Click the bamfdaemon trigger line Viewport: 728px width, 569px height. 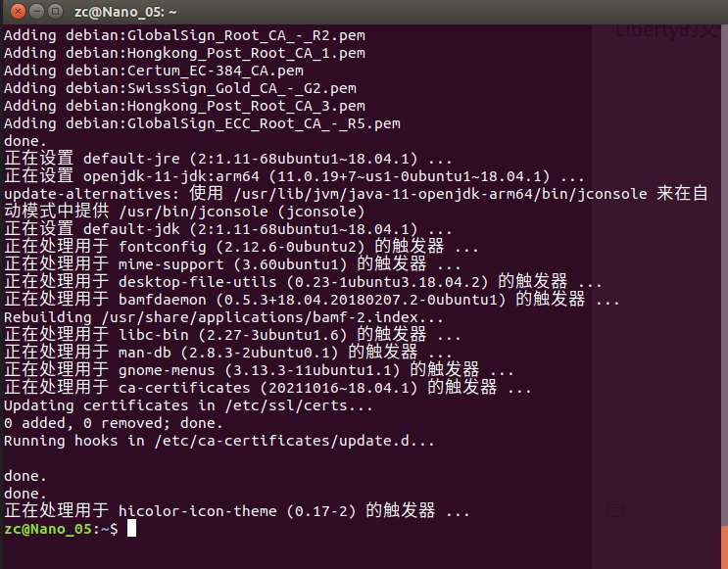312,300
